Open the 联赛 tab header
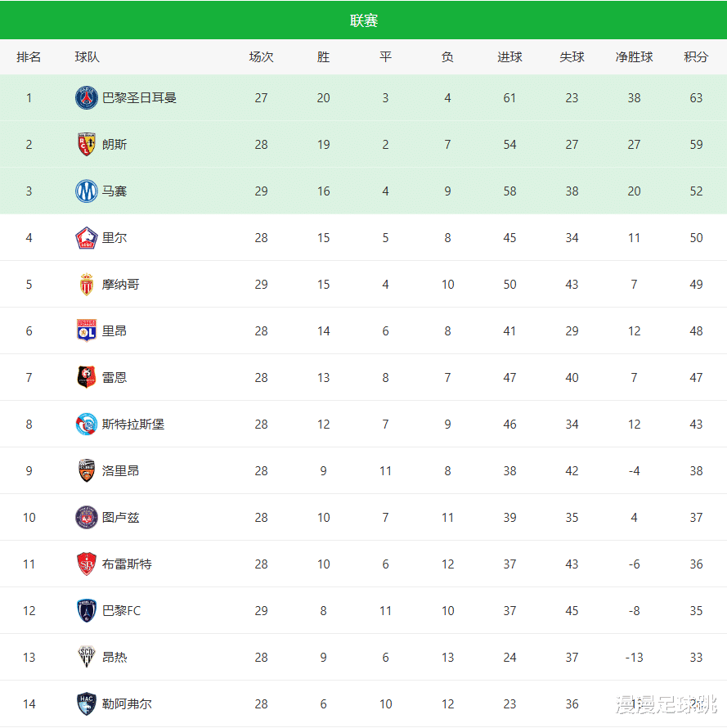This screenshot has height=728, width=727. click(x=364, y=20)
